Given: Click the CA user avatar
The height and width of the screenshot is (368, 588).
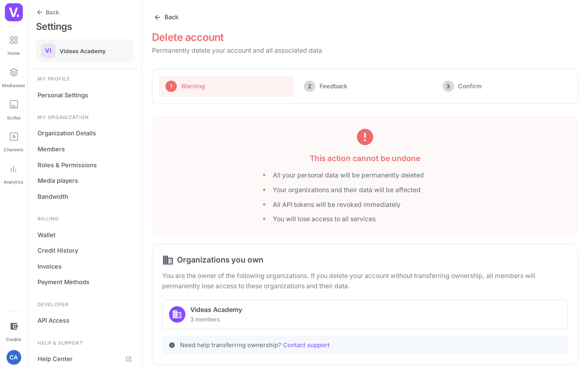Looking at the screenshot, I should point(14,357).
